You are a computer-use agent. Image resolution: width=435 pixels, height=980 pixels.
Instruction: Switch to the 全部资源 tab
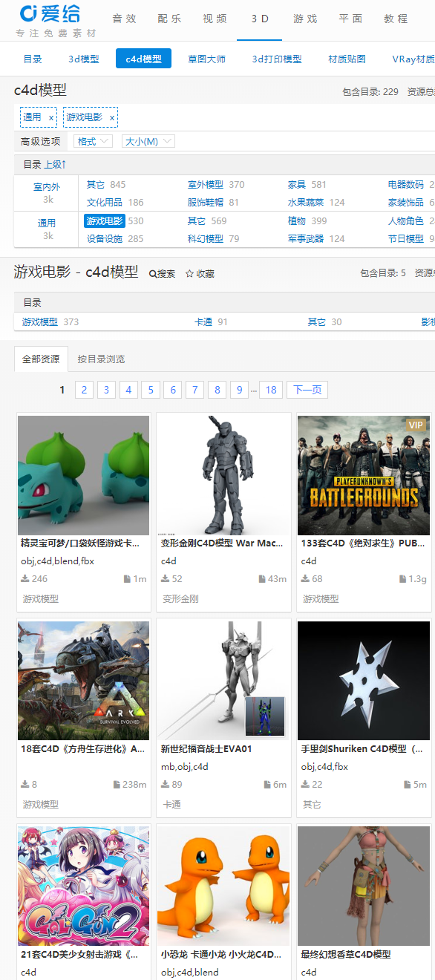(41, 359)
